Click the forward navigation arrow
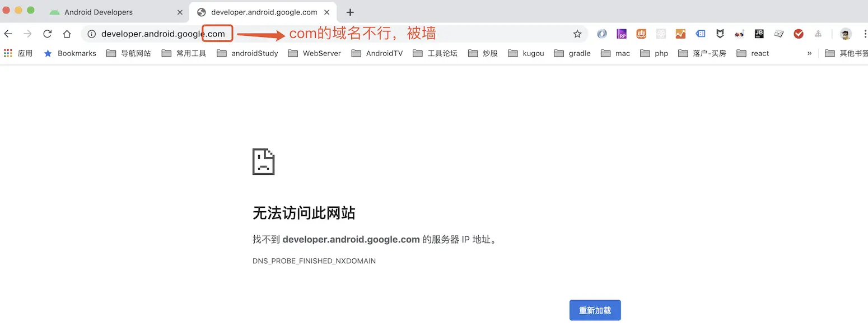 [27, 34]
